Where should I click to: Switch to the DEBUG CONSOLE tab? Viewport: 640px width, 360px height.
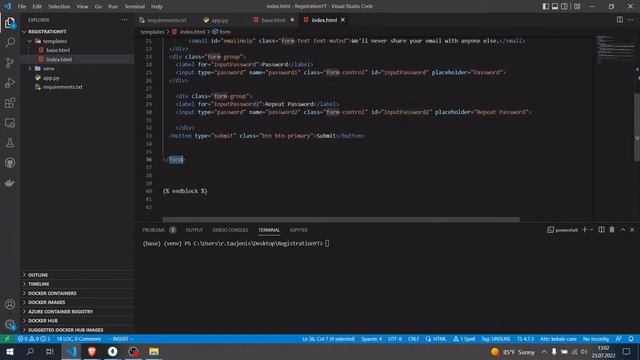coord(230,230)
